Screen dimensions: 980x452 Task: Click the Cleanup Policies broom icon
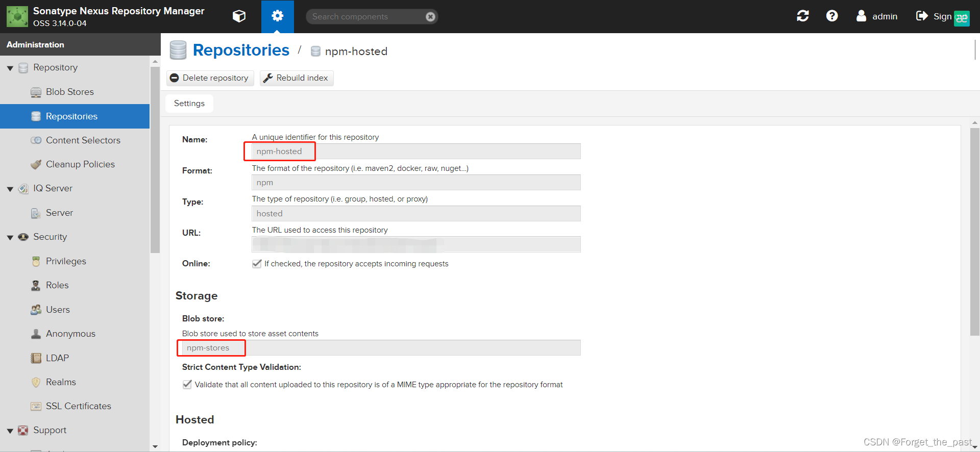[x=36, y=164]
